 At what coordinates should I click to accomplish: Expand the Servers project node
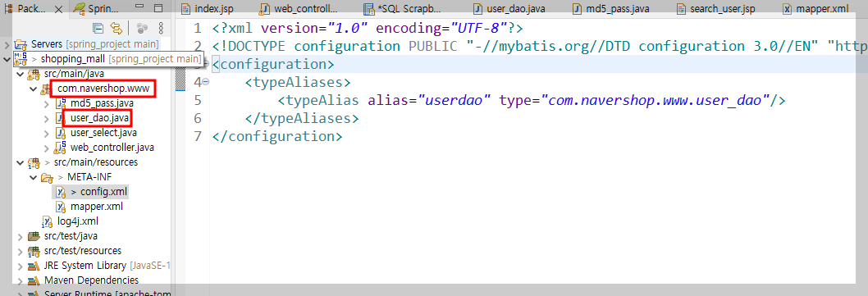coord(7,44)
